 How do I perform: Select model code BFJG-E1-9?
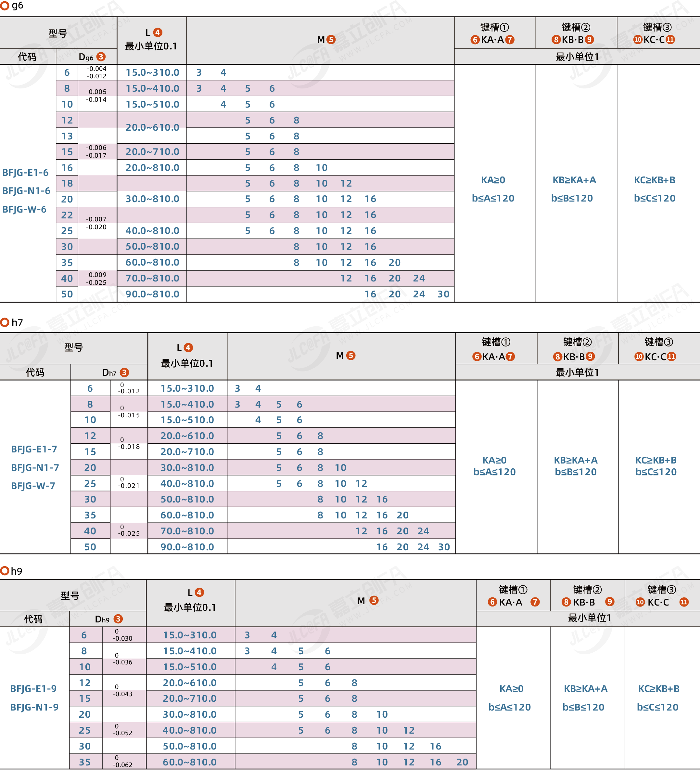[33, 689]
